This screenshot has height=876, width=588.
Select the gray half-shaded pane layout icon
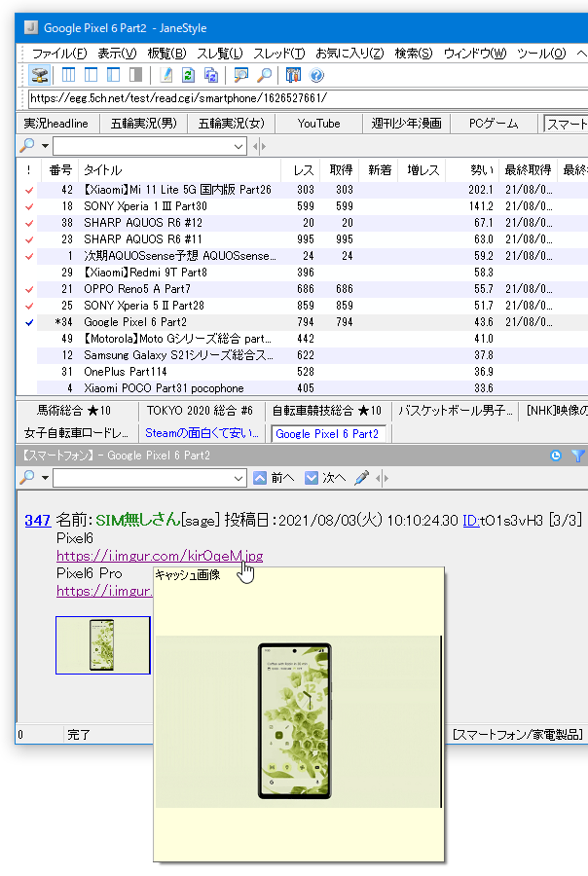pos(136,75)
